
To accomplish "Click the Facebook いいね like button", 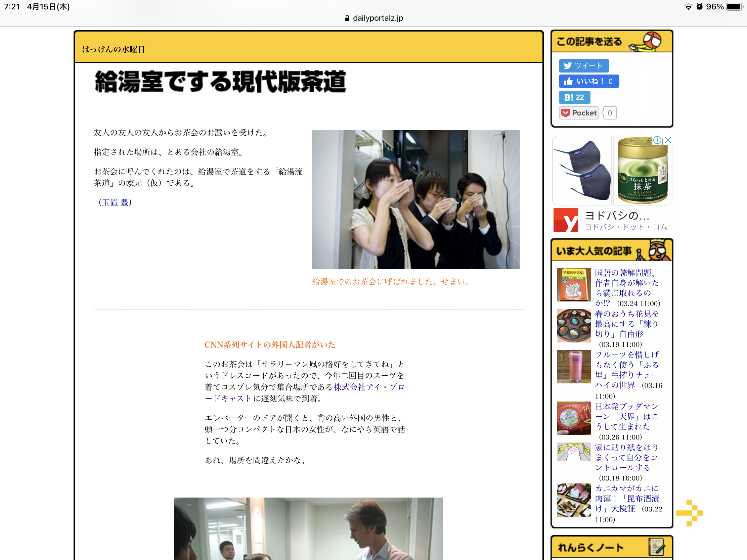I will point(588,81).
